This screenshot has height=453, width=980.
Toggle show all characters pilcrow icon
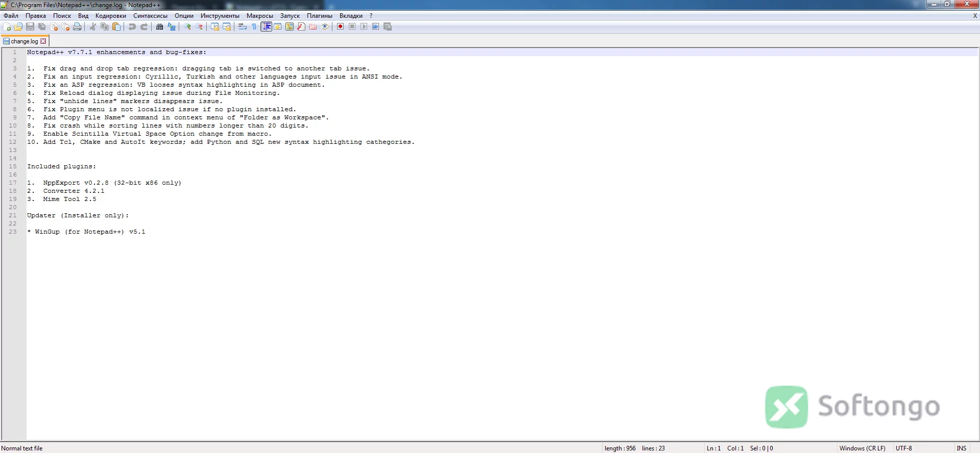254,27
